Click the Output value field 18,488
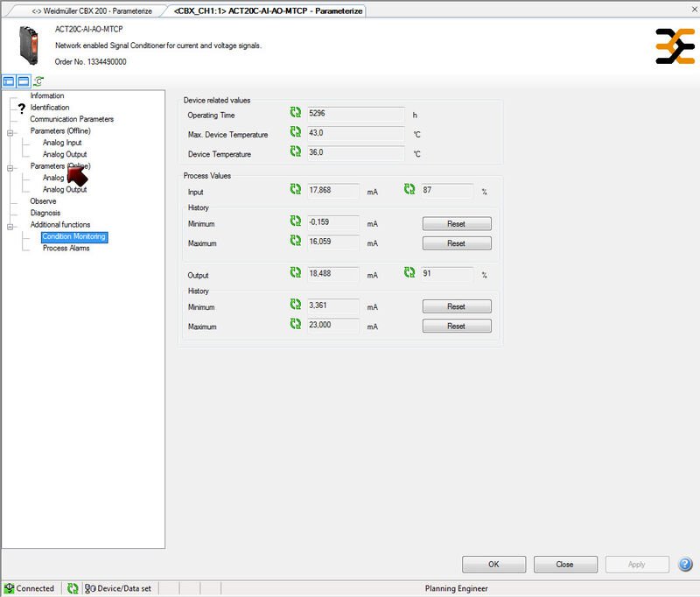Viewport: 700px width, 597px height. tap(333, 274)
